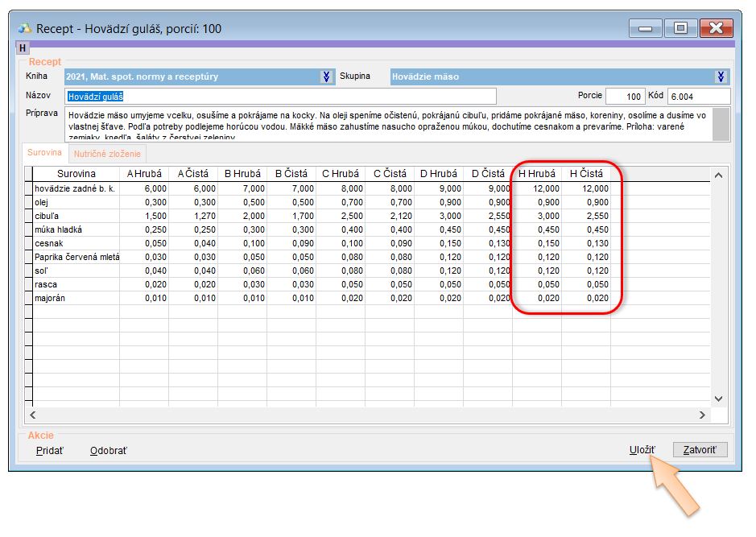The image size is (756, 537).
Task: Click the Porcie input field
Action: click(x=625, y=97)
